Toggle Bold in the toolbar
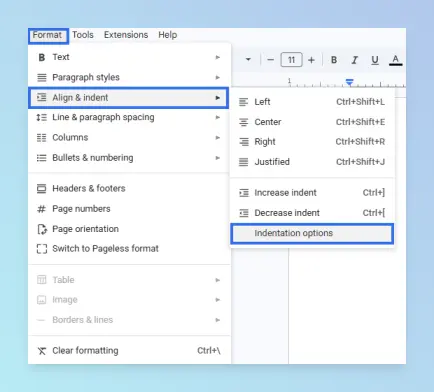This screenshot has height=392, width=434. pos(334,60)
